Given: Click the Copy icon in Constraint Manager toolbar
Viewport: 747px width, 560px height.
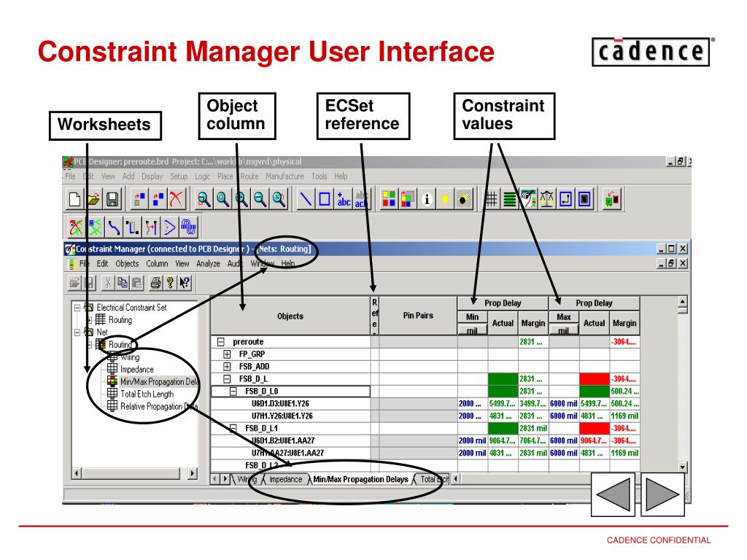Looking at the screenshot, I should click(123, 283).
